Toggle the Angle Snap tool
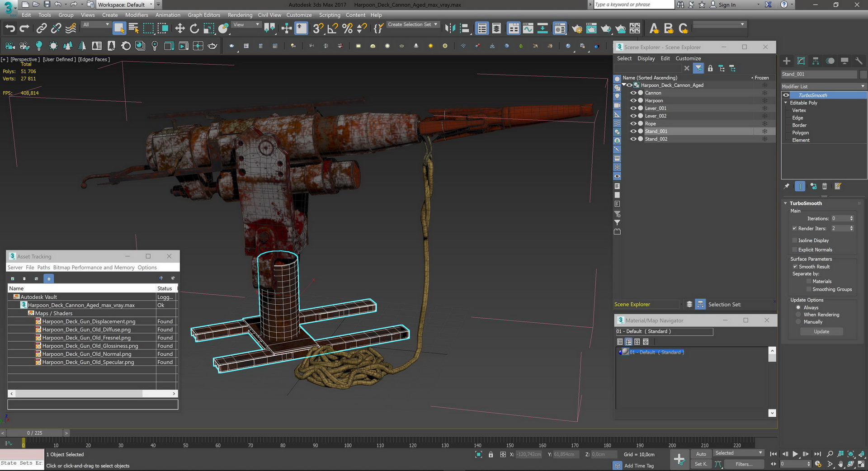868x471 pixels. tap(332, 28)
